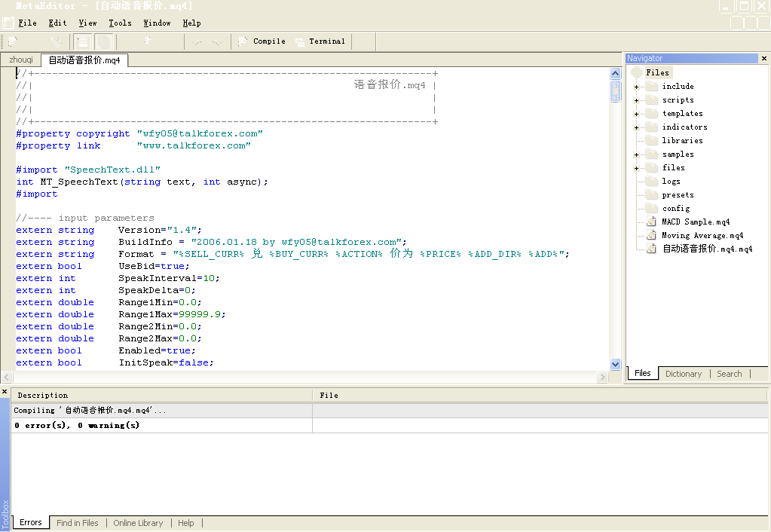Click the Moving Average.mq4 file icon
This screenshot has height=532, width=771.
tap(651, 234)
